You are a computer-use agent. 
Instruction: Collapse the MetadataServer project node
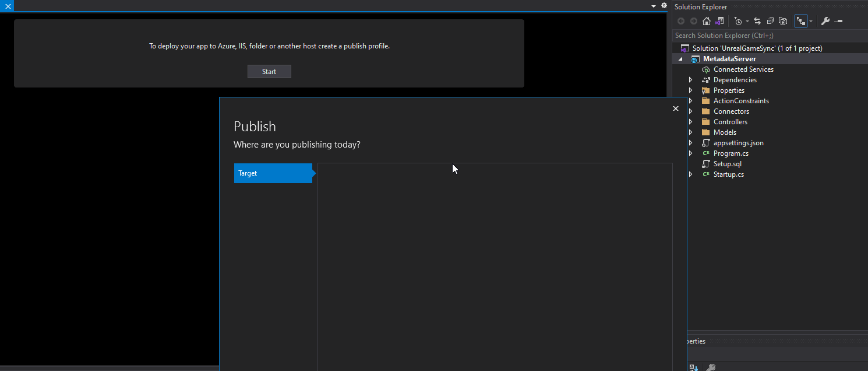pyautogui.click(x=681, y=58)
